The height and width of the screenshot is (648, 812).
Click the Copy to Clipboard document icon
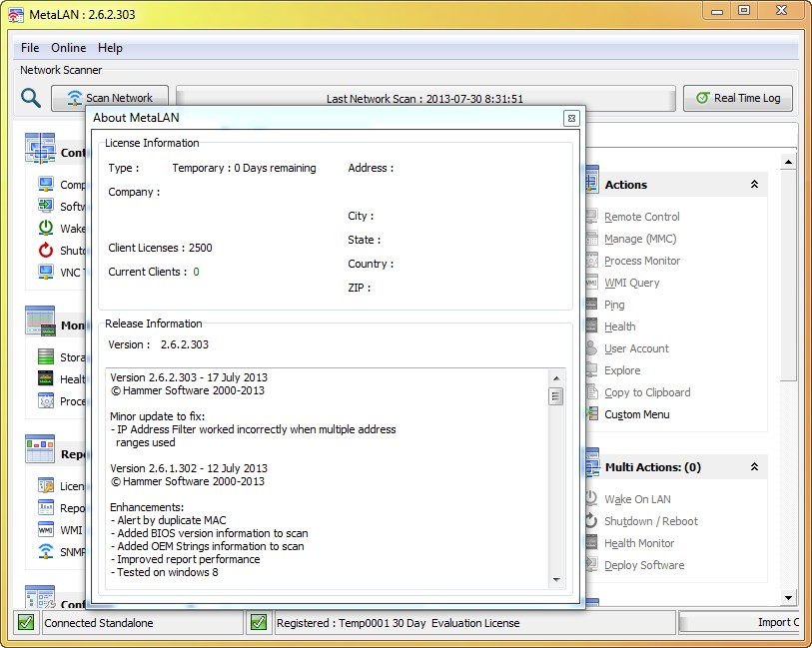click(x=592, y=391)
